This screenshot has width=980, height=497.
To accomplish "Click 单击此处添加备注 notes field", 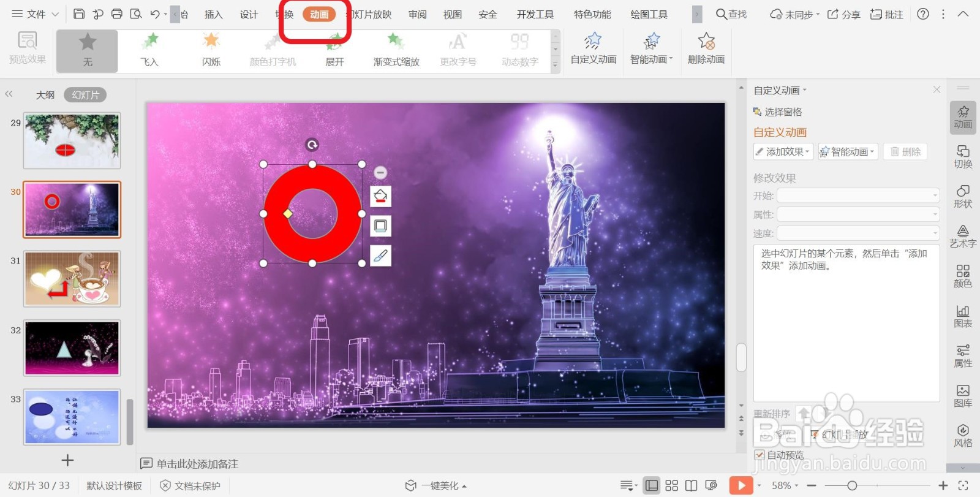I will [x=197, y=464].
